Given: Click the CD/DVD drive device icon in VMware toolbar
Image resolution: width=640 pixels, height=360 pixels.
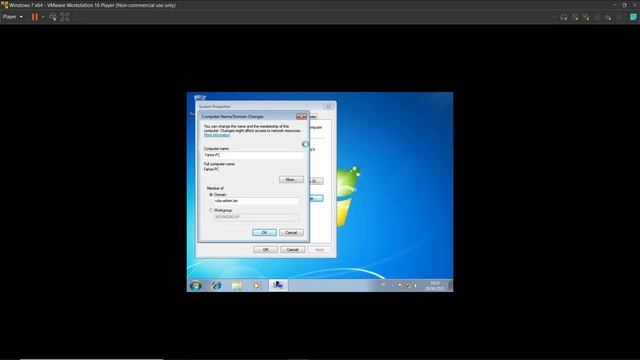Looking at the screenshot, I should click(575, 17).
